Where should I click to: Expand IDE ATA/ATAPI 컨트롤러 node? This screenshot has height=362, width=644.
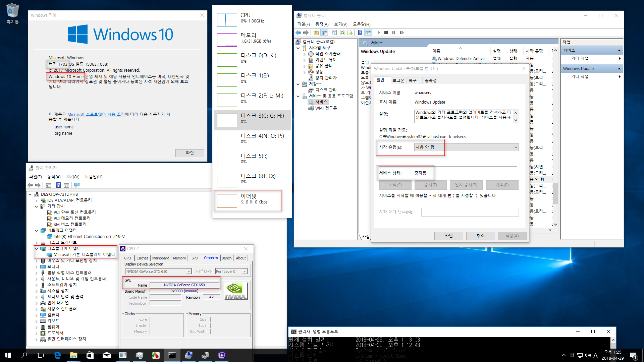pyautogui.click(x=36, y=200)
